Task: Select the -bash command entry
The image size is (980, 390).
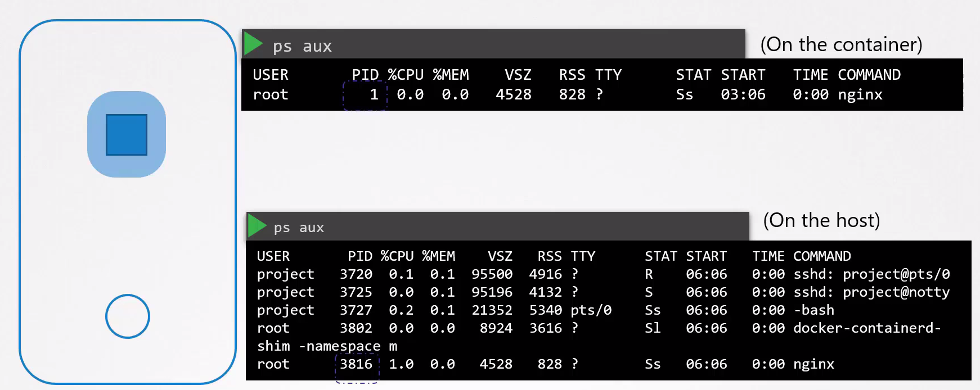Action: pos(813,310)
